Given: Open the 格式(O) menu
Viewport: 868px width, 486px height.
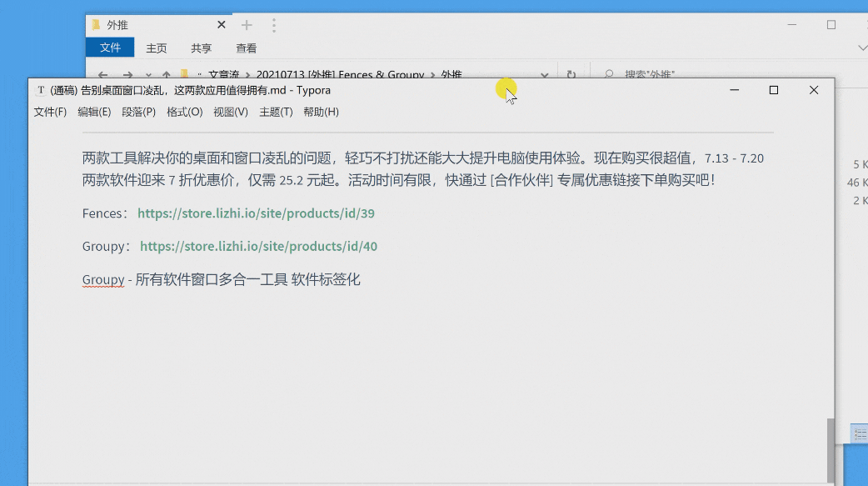Looking at the screenshot, I should pos(184,112).
